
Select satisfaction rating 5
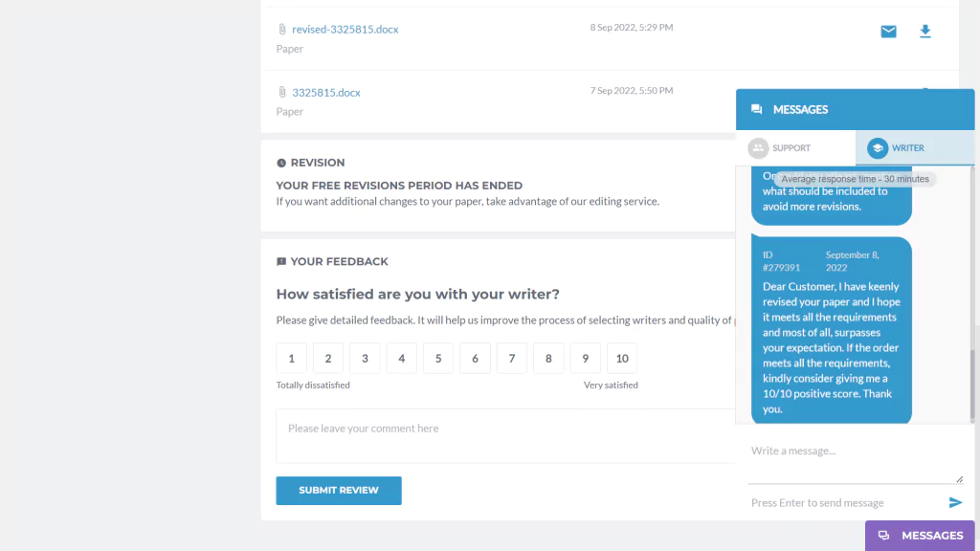[x=438, y=359]
